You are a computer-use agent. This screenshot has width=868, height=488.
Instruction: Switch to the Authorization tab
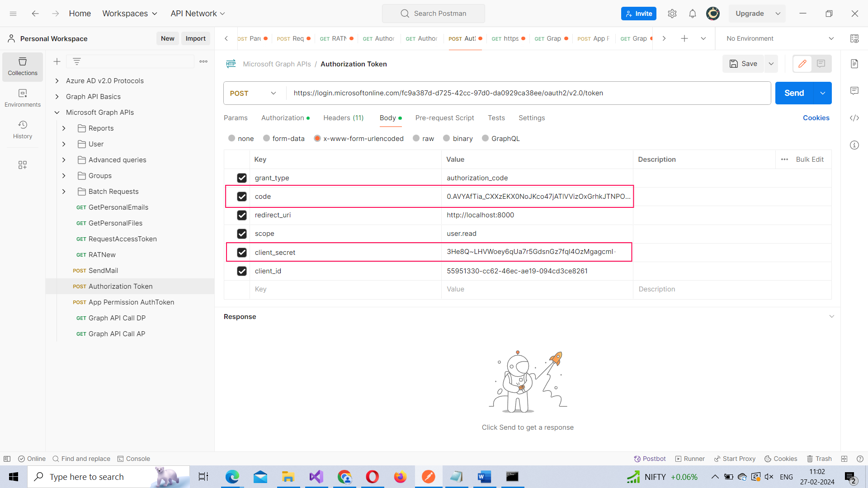[x=285, y=118]
